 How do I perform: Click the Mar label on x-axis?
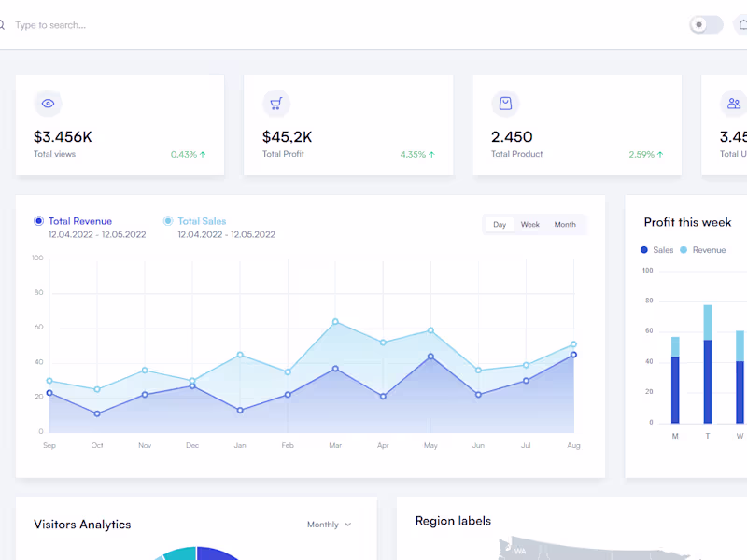coord(335,445)
